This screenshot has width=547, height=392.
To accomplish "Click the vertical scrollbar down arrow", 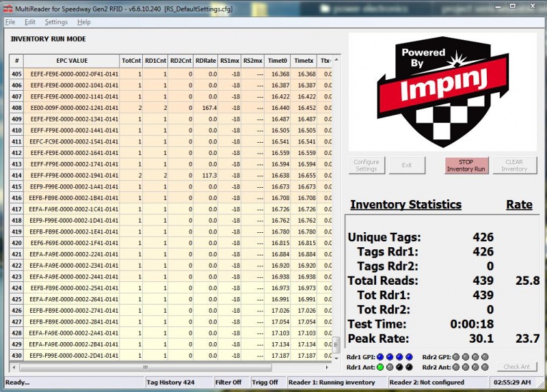I will (x=336, y=359).
